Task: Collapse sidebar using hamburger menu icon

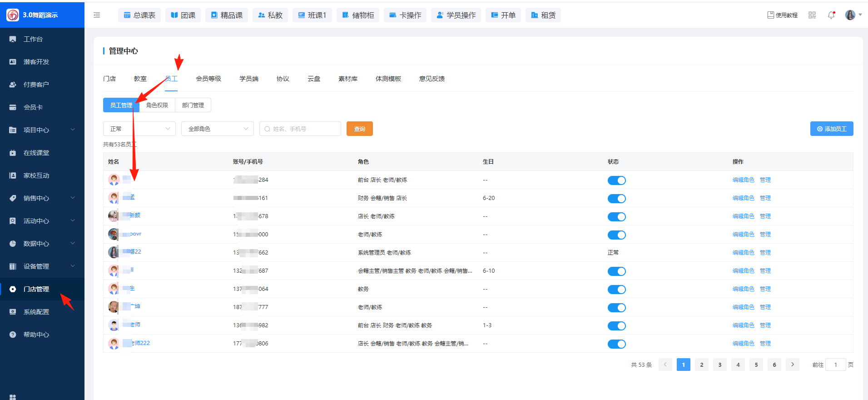Action: pos(97,15)
